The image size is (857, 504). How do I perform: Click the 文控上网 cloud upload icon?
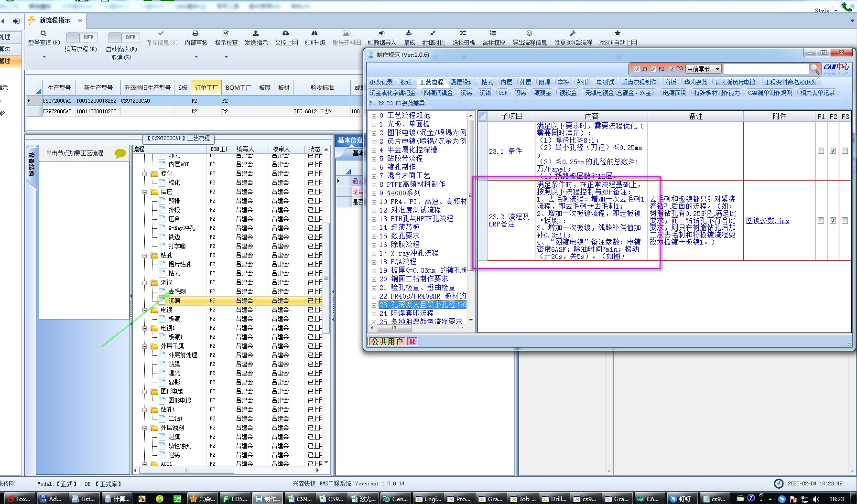[x=286, y=33]
